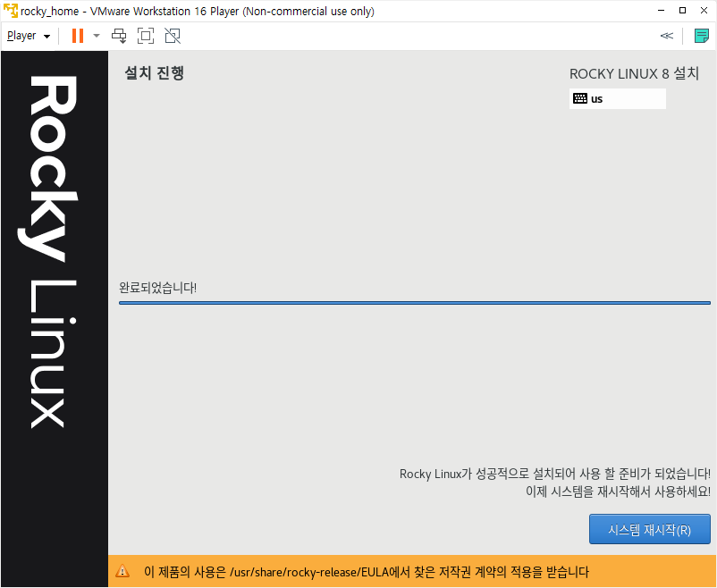Viewport: 717px width, 588px height.
Task: Open the Player menu
Action: click(x=29, y=36)
